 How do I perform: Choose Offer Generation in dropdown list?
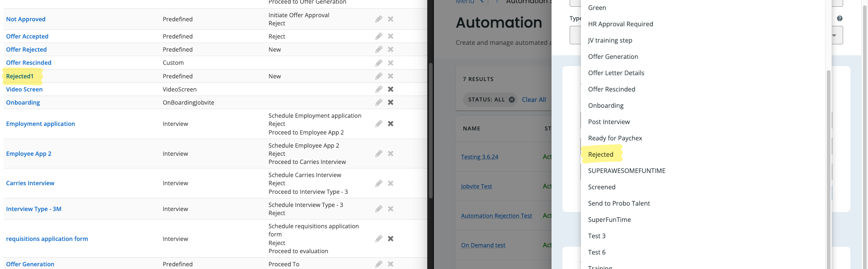click(613, 57)
